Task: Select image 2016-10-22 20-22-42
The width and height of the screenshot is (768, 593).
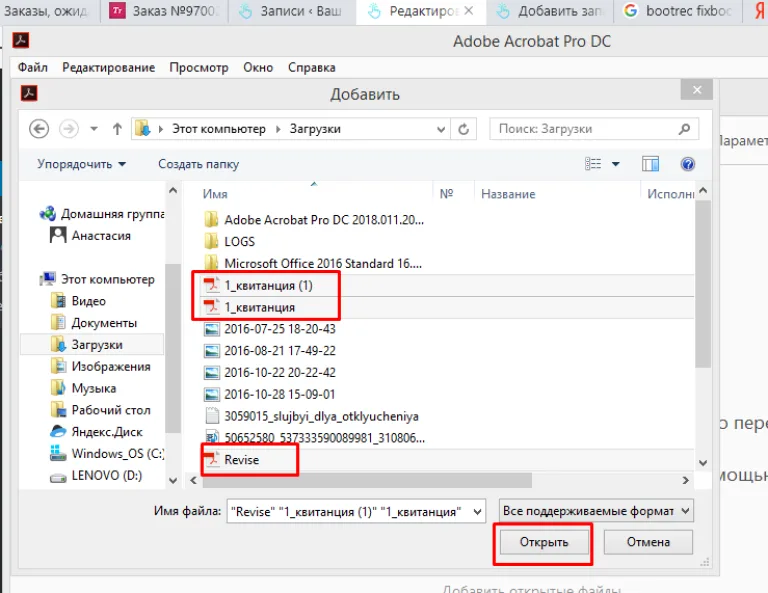Action: 269,372
